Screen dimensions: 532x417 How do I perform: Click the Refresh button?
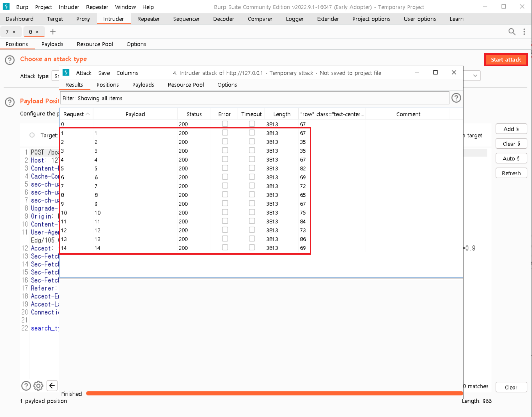click(x=511, y=173)
